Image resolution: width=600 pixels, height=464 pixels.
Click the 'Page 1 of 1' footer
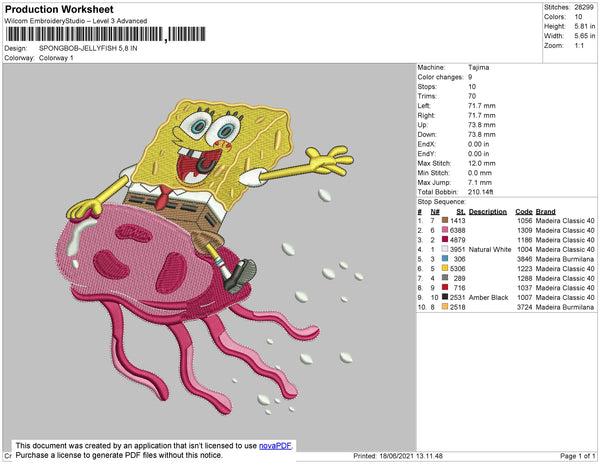577,456
